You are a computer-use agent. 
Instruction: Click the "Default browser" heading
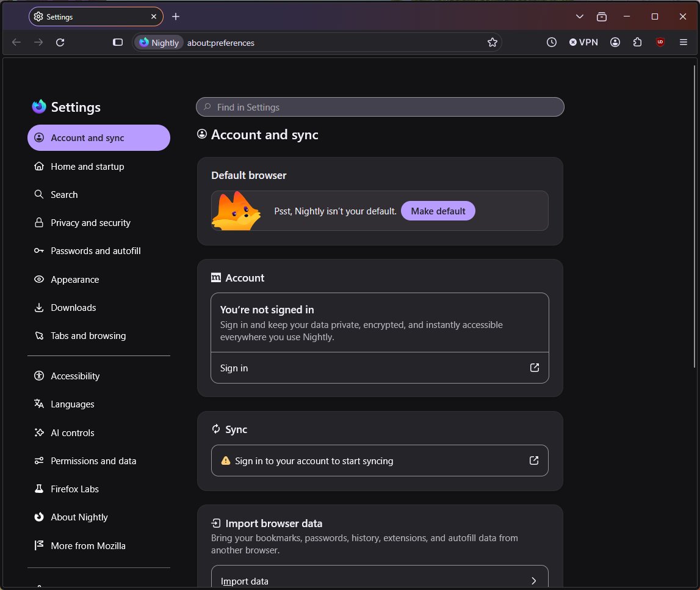tap(248, 175)
